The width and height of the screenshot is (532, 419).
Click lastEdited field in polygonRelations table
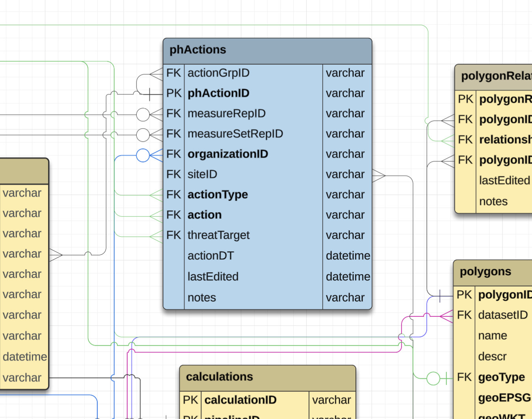(x=505, y=180)
